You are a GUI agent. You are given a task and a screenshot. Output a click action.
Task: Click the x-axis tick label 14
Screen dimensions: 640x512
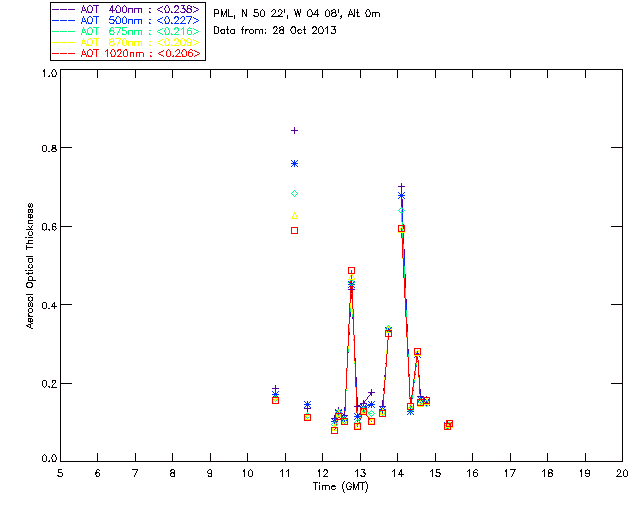coord(398,474)
